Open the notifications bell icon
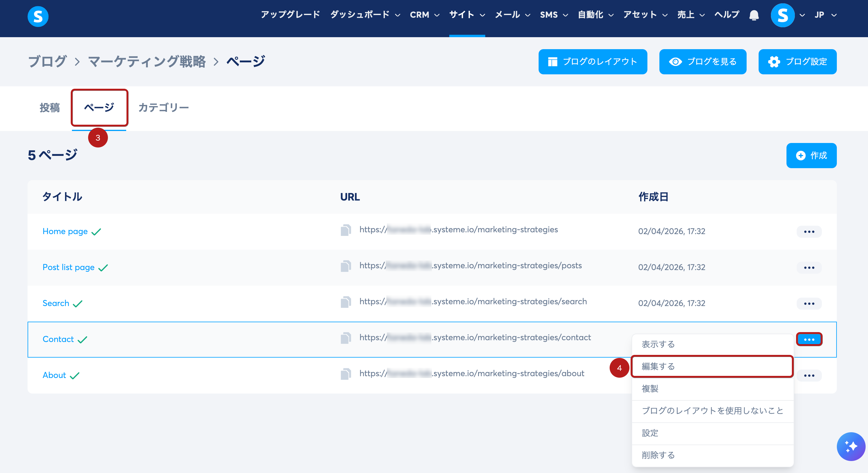 click(x=754, y=15)
